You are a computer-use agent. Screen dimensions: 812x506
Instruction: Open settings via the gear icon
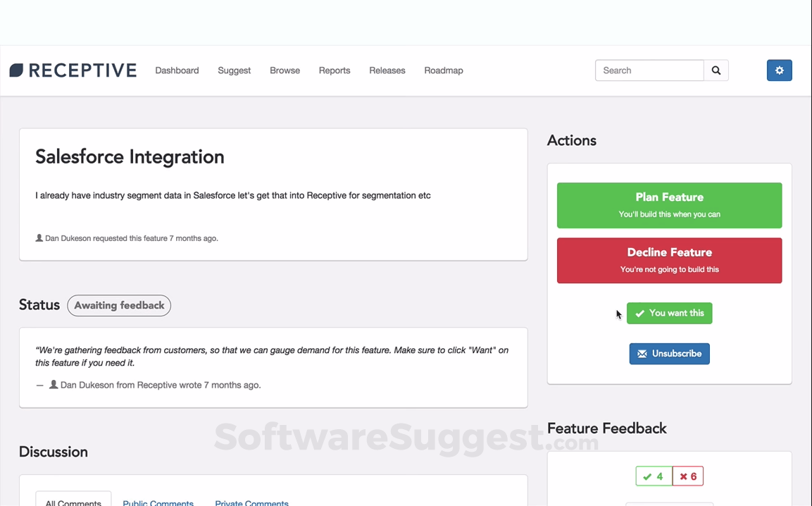(x=779, y=70)
